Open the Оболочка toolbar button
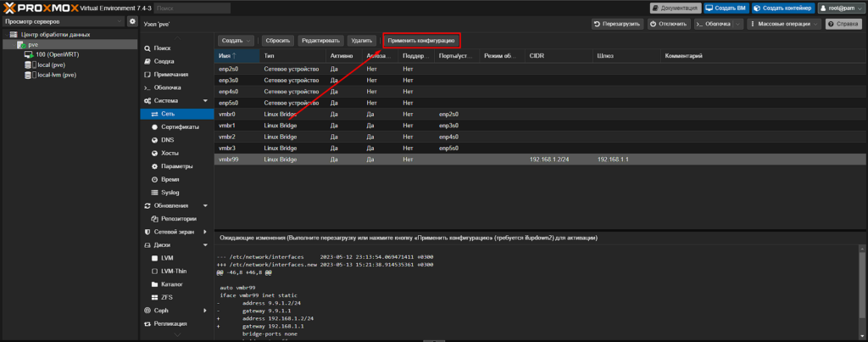Screen dimensions: 868x342 714,24
